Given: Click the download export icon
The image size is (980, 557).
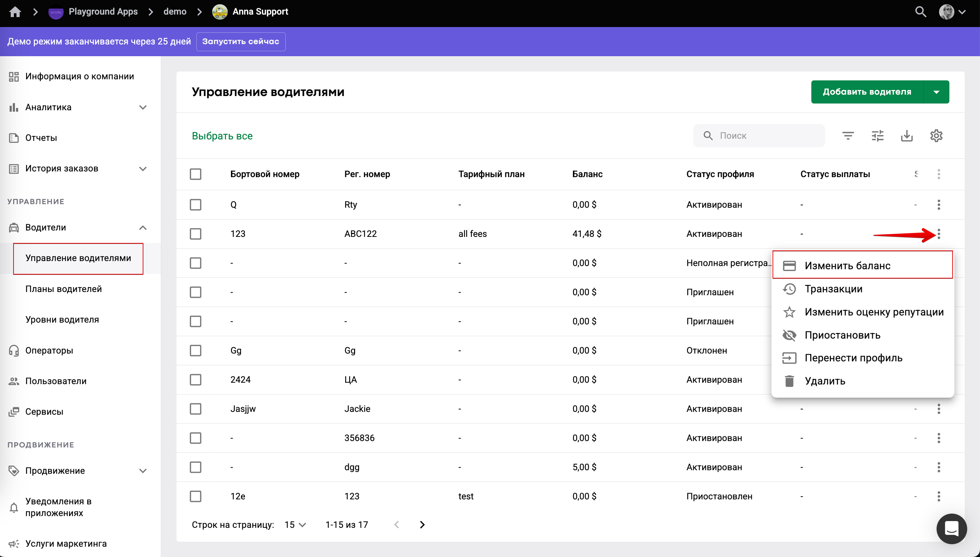Looking at the screenshot, I should (907, 136).
